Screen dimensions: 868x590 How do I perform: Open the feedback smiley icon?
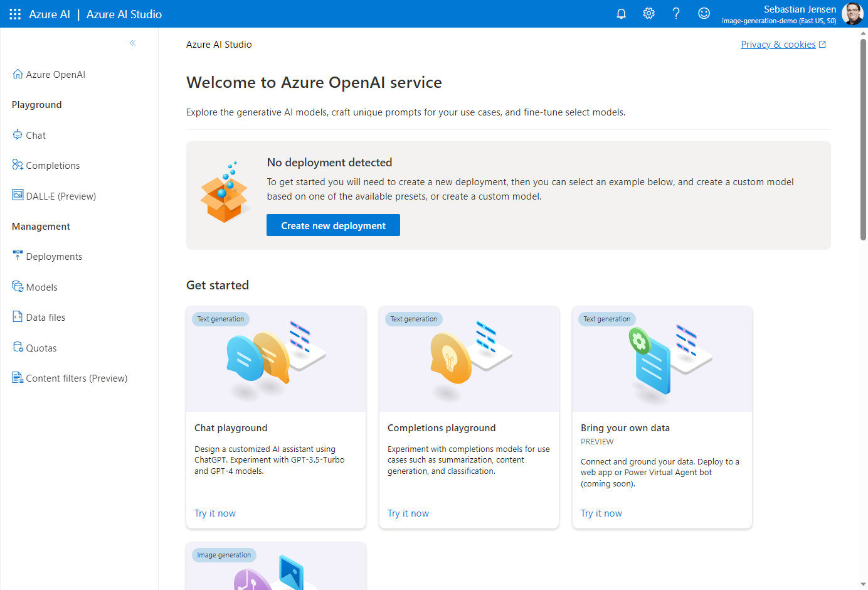coord(704,14)
